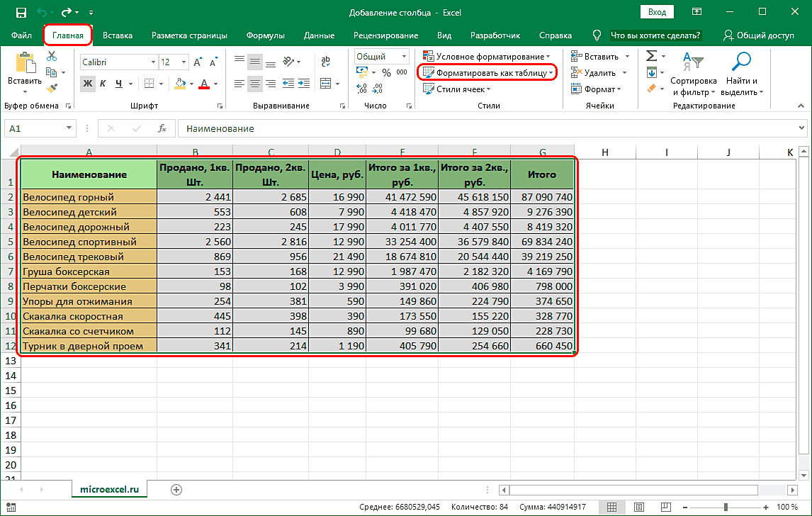Open the Вставка ribbon tab

coord(118,35)
